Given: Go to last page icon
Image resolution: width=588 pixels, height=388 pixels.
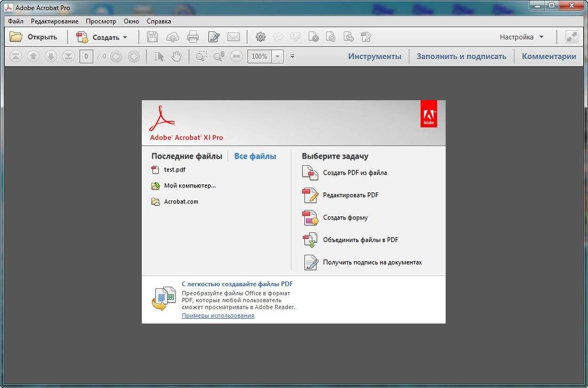Looking at the screenshot, I should pos(68,56).
